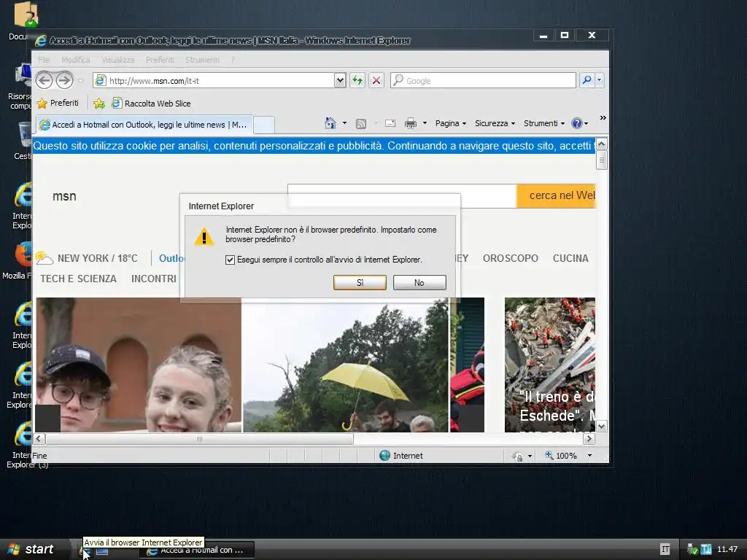Open the File menu
The image size is (747, 560).
44,60
